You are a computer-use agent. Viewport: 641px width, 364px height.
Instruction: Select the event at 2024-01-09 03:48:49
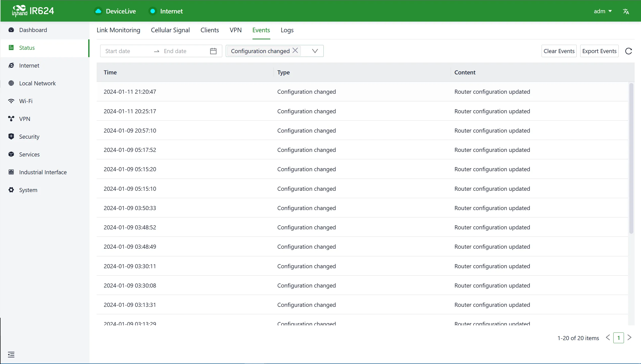click(362, 247)
